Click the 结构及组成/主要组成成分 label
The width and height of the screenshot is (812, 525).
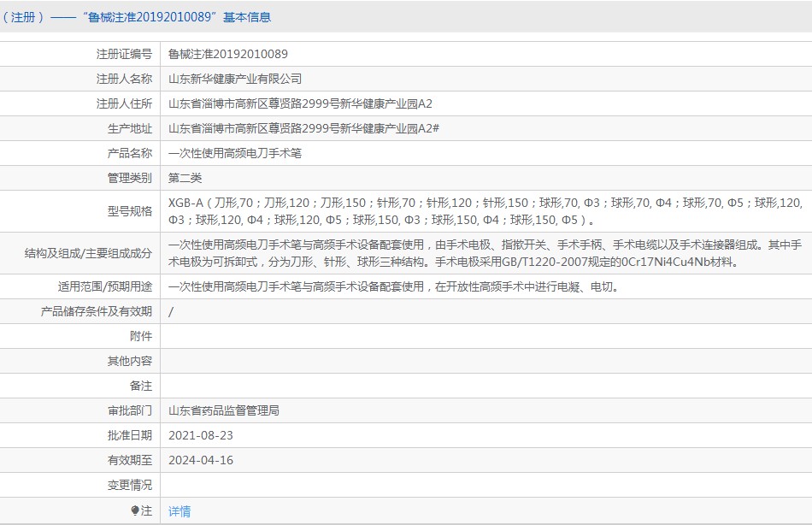89,253
